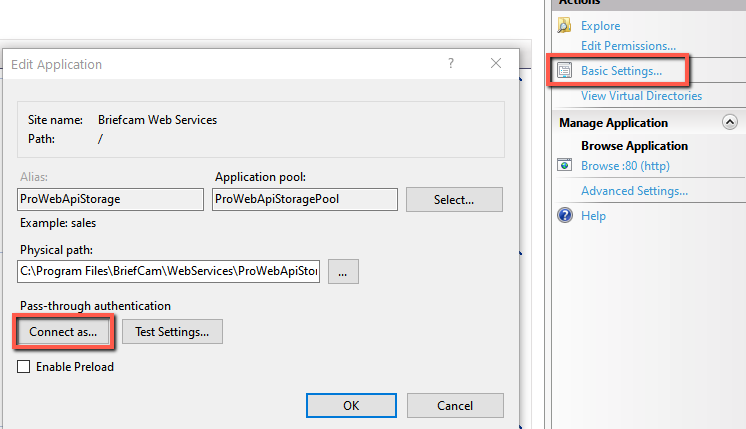The height and width of the screenshot is (429, 746).
Task: Click the Example: sales hint text
Action: [x=58, y=223]
